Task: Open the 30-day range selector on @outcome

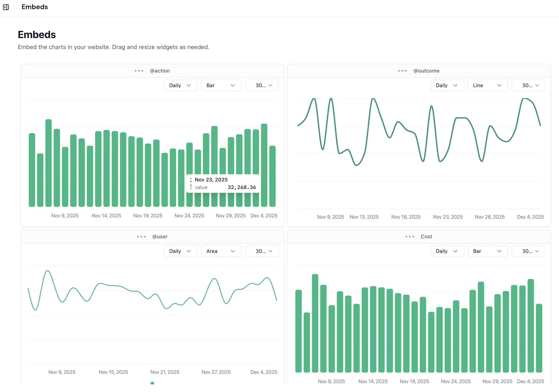Action: point(528,85)
